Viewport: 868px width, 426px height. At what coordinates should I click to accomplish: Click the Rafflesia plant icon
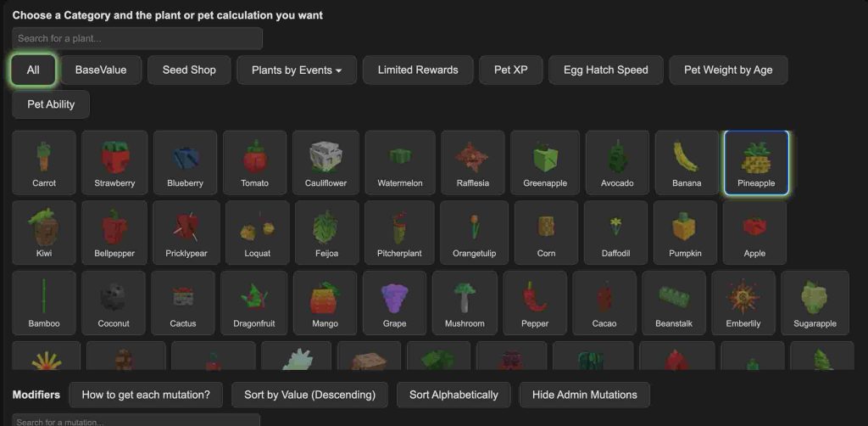[473, 163]
